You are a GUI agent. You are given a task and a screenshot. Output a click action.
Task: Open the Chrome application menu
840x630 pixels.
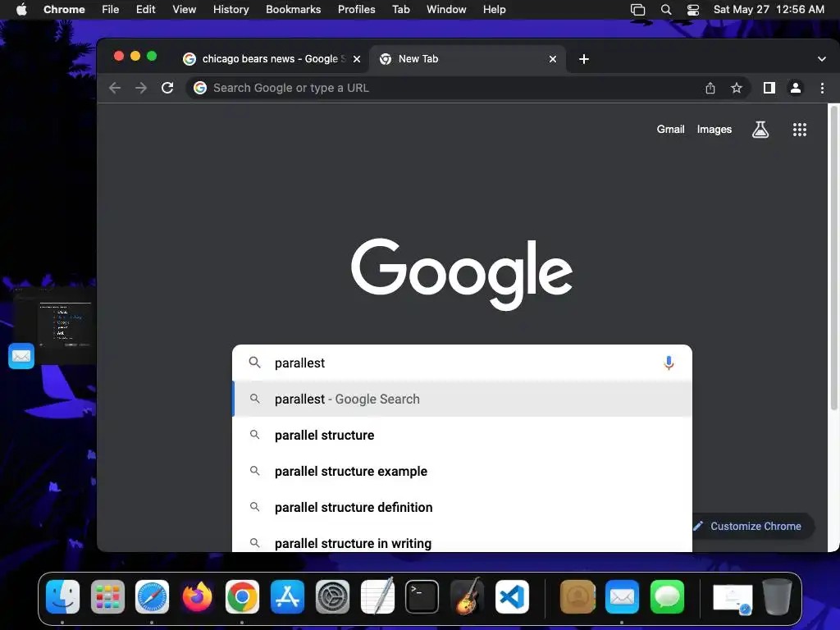coord(64,10)
